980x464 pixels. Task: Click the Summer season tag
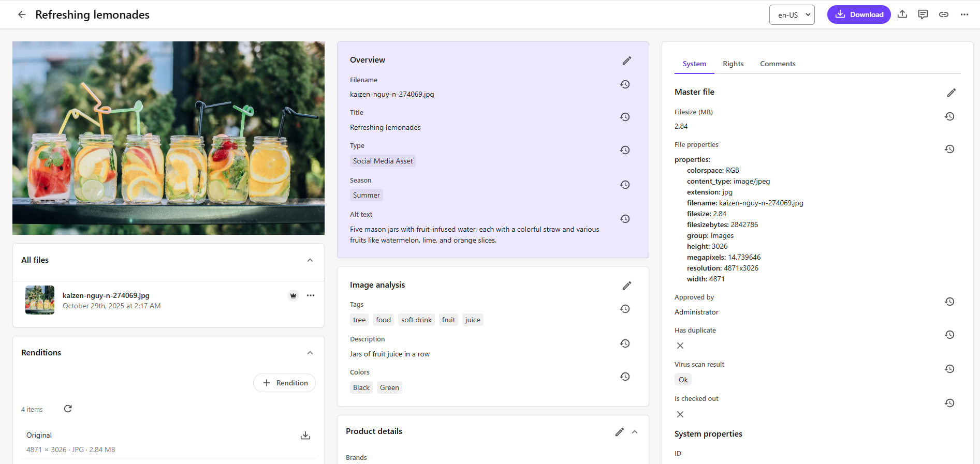click(x=367, y=195)
